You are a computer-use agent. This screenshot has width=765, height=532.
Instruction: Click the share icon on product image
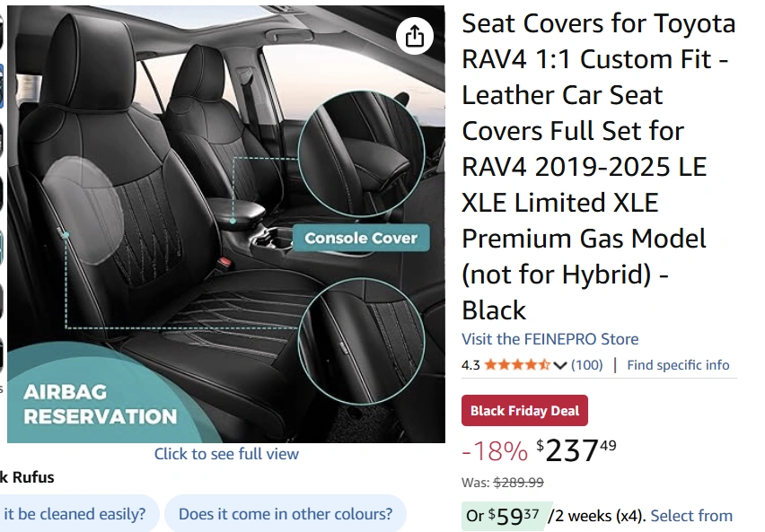tap(414, 36)
